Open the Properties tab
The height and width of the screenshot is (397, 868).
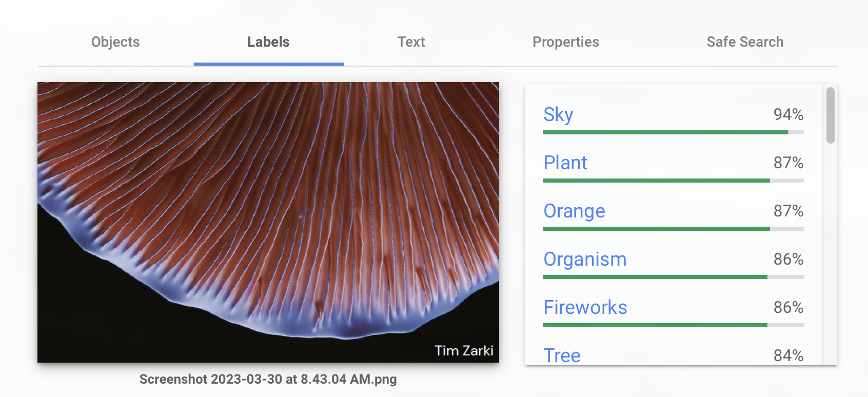click(x=566, y=42)
